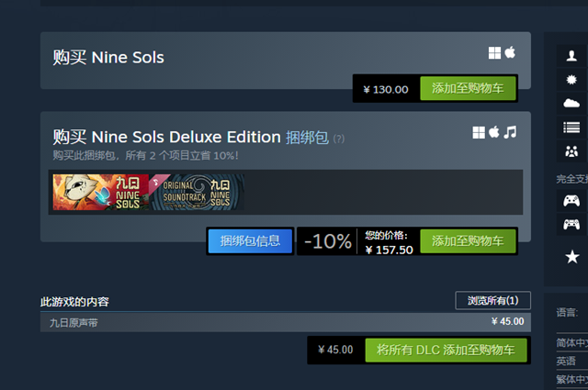588x390 pixels.
Task: Click the Nine Sols game thumbnail in bundle
Action: click(100, 193)
